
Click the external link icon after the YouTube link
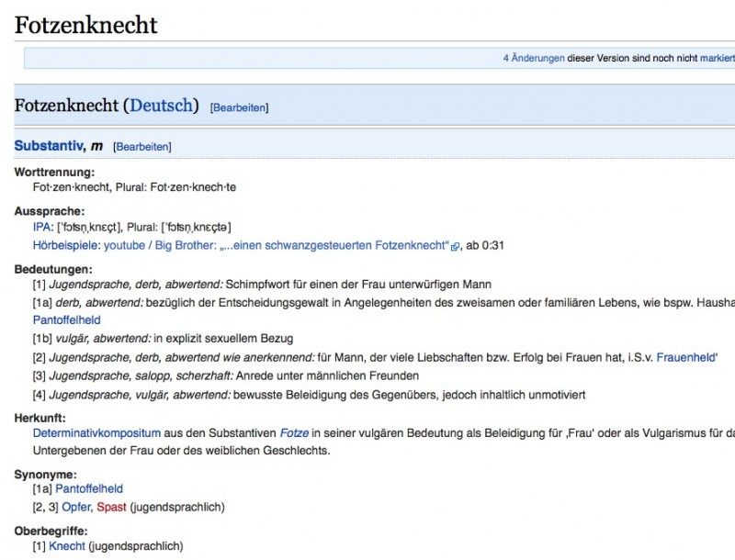tap(455, 247)
